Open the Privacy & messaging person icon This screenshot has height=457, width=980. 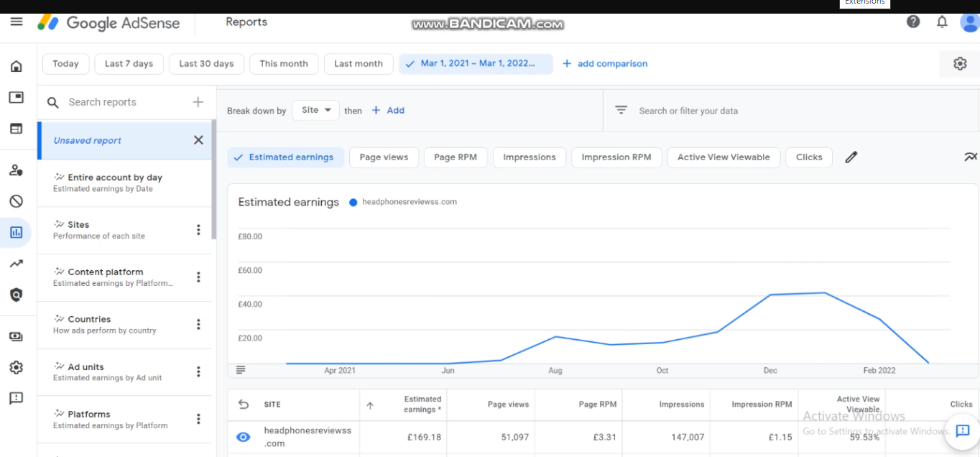(16, 170)
